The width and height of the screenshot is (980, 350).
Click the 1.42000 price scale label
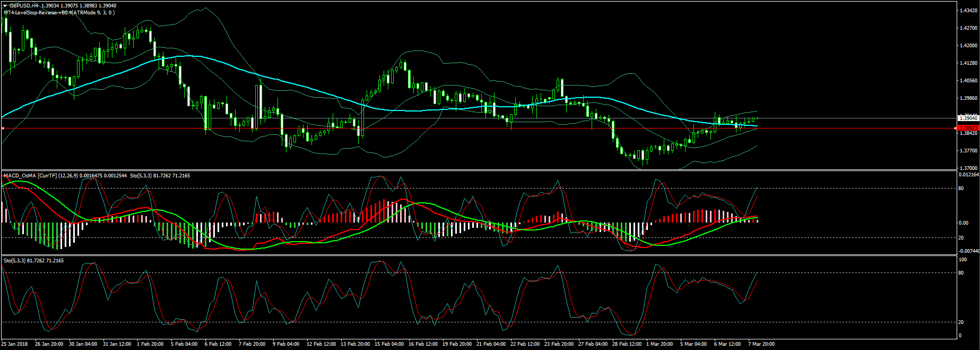pyautogui.click(x=968, y=45)
